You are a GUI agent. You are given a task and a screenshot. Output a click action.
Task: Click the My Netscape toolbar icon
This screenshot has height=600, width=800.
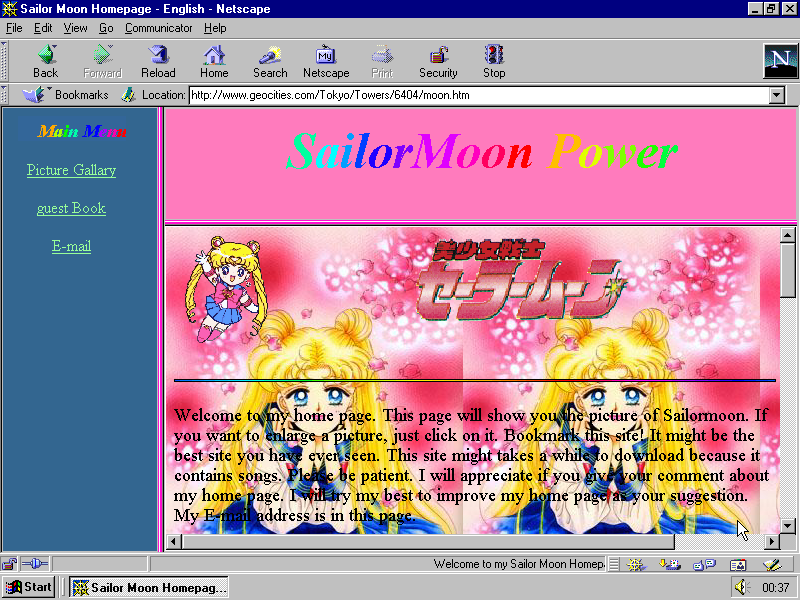click(x=326, y=61)
